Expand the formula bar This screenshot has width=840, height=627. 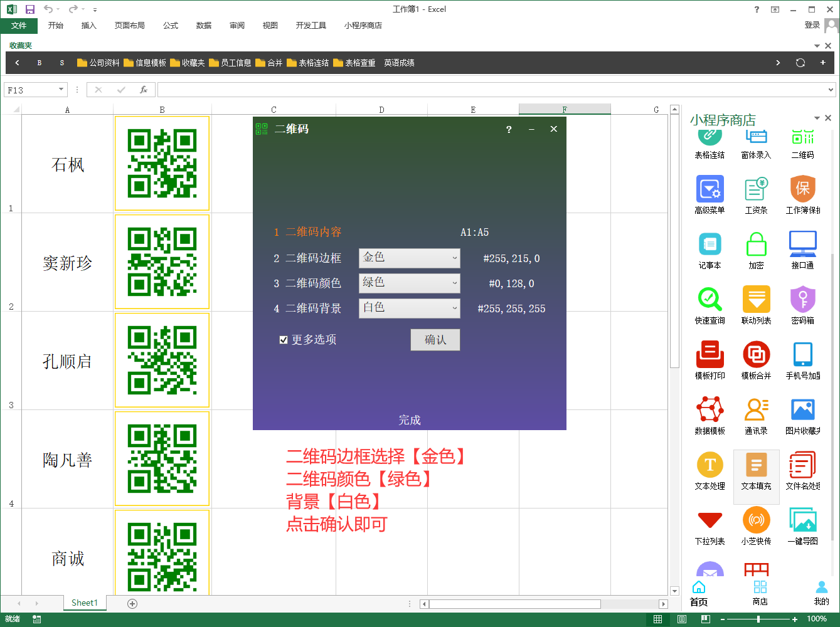831,90
